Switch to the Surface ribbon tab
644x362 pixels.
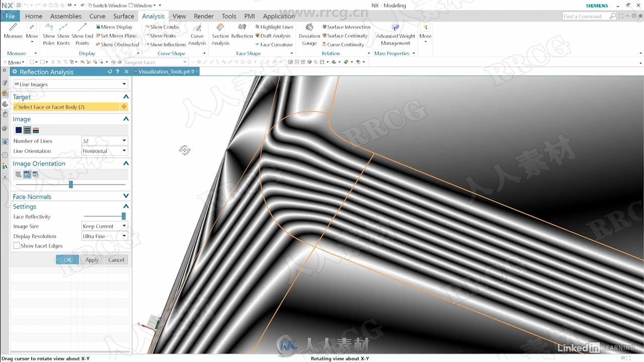[123, 16]
